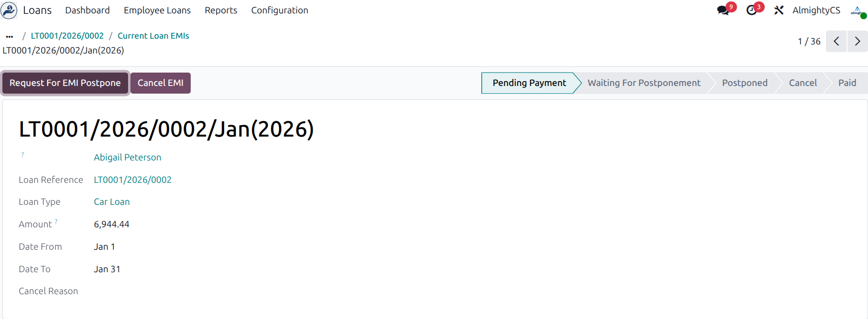Image resolution: width=868 pixels, height=319 pixels.
Task: Go to next EMI record arrow
Action: tap(857, 42)
